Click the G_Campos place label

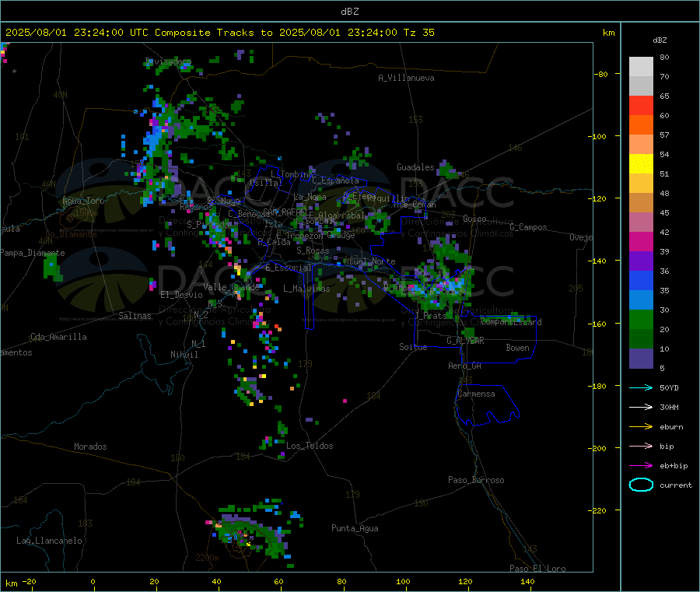tap(529, 227)
